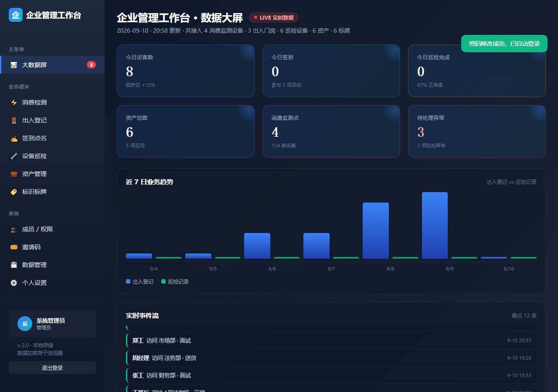Click the door icon beside 出入登记
Viewport: 558px width, 392px height.
click(x=14, y=120)
